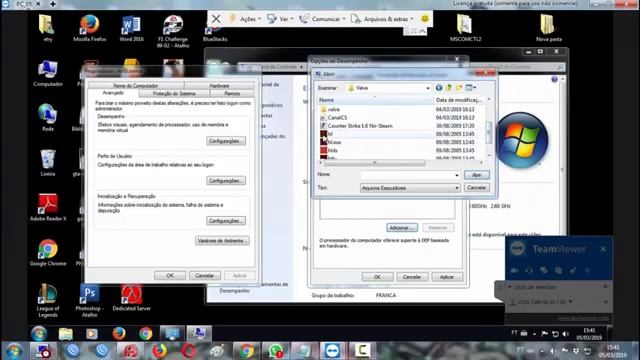Click Configurações under Perfis de Usuário

226,180
